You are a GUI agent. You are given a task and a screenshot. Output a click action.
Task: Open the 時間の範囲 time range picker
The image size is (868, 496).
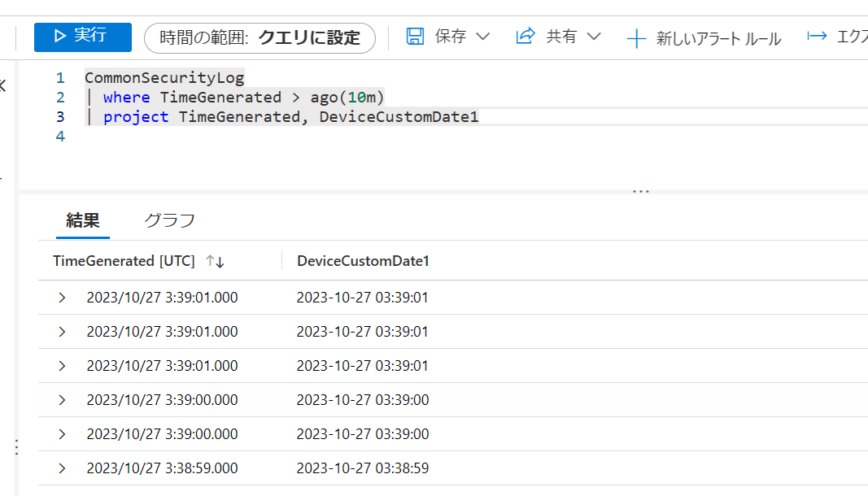tap(260, 38)
